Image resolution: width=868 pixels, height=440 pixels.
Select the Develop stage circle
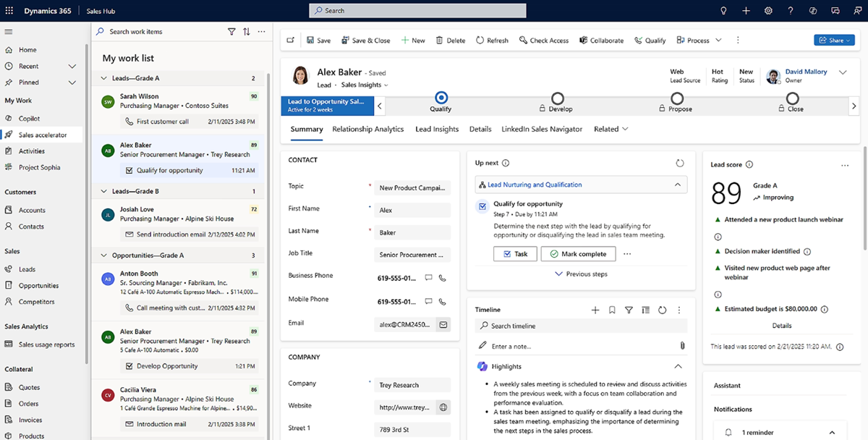click(x=557, y=98)
